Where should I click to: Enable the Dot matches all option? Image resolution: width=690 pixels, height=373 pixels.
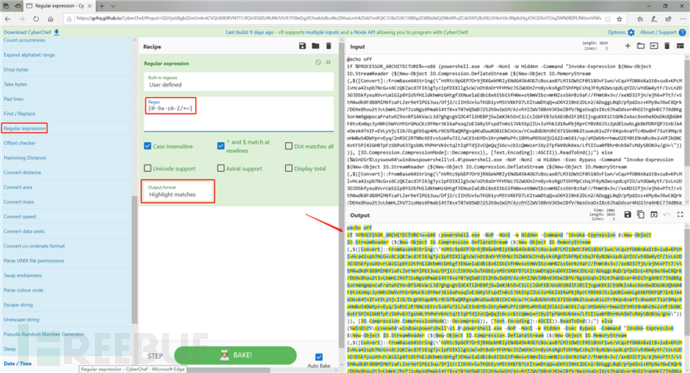coord(289,146)
